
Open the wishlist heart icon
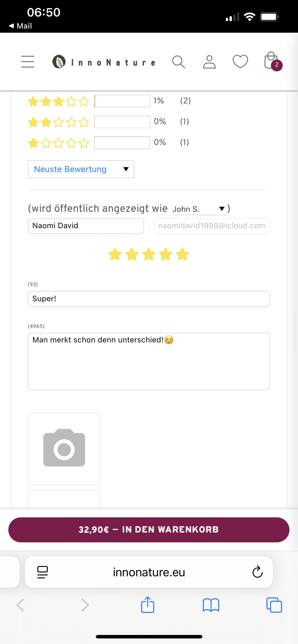click(240, 61)
